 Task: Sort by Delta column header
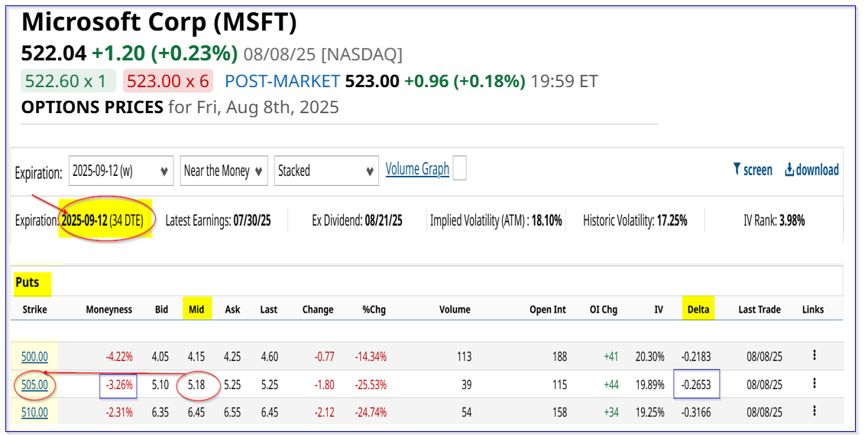(x=698, y=309)
